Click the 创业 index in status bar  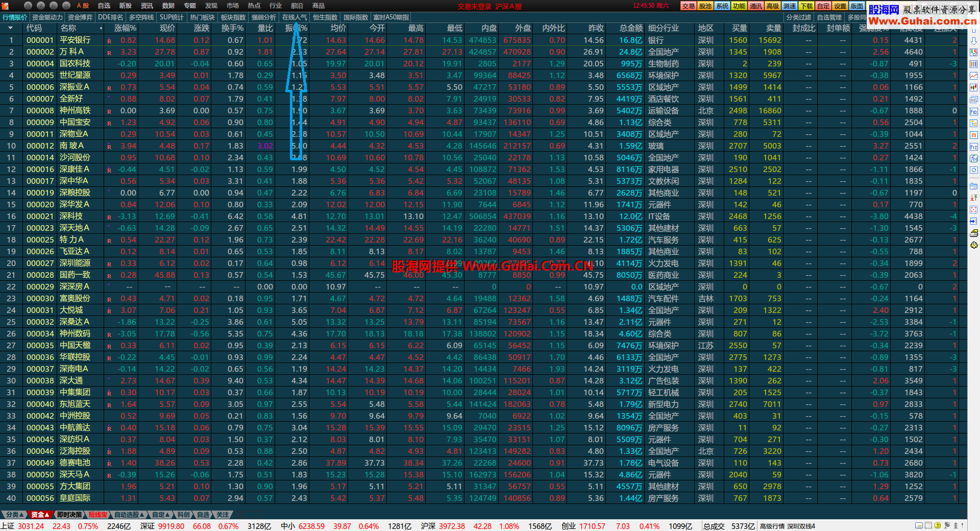[569, 526]
